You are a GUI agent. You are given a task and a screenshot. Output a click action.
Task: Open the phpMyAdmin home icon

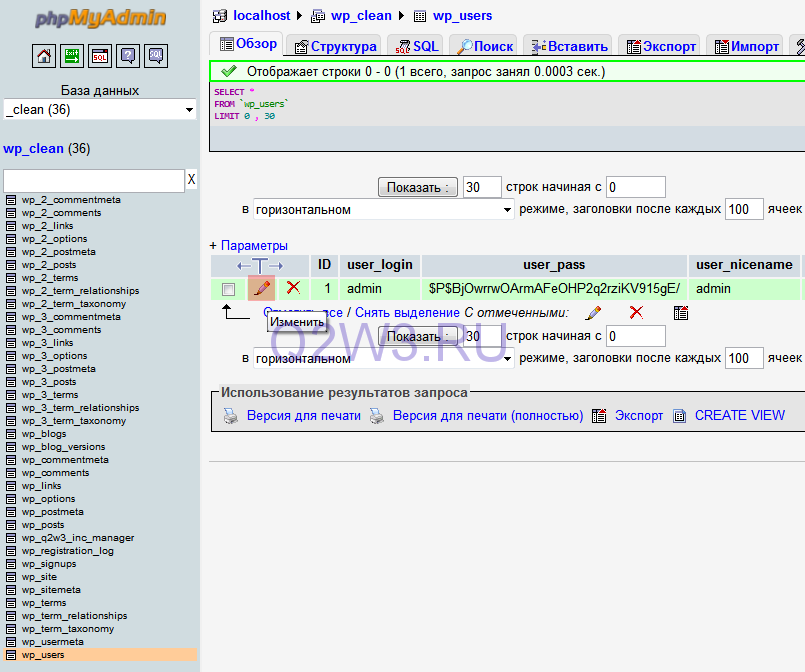(x=44, y=55)
